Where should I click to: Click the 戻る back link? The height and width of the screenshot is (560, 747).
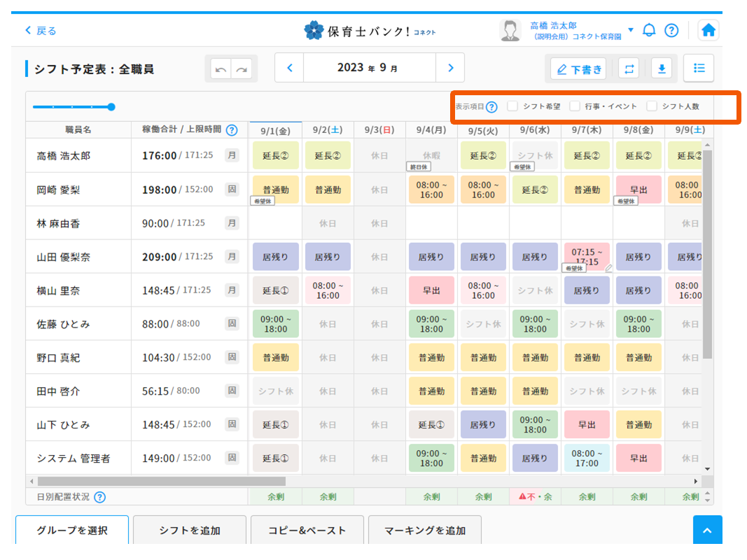(x=41, y=31)
